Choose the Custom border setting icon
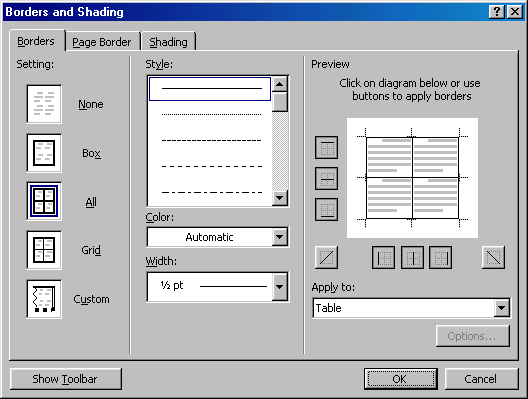 [x=44, y=299]
